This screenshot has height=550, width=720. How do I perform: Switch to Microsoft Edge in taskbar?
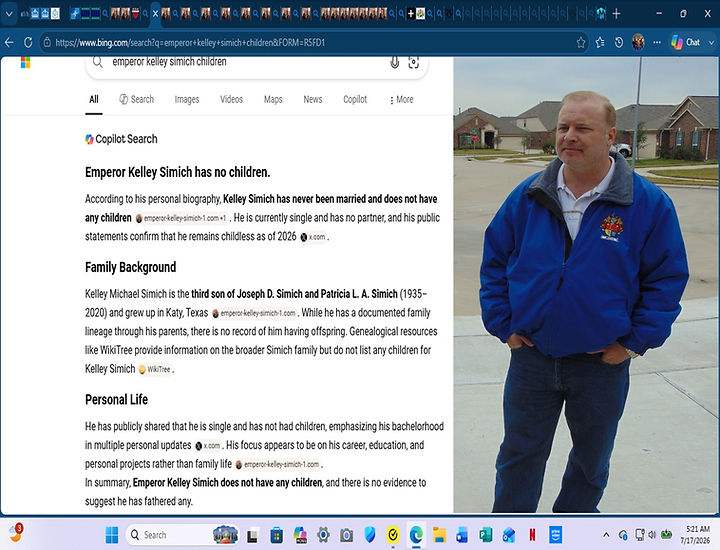coord(416,535)
